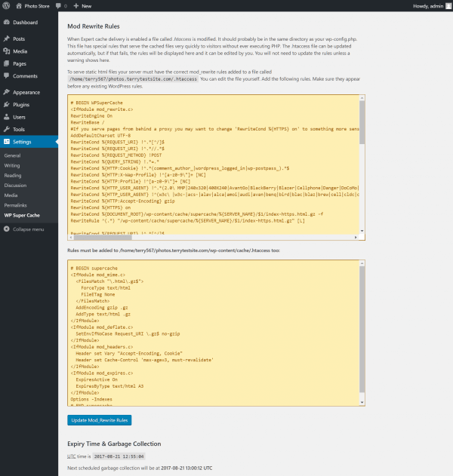The height and width of the screenshot is (476, 453).
Task: Click the Mod Rewrite Rules heading
Action: click(x=94, y=26)
